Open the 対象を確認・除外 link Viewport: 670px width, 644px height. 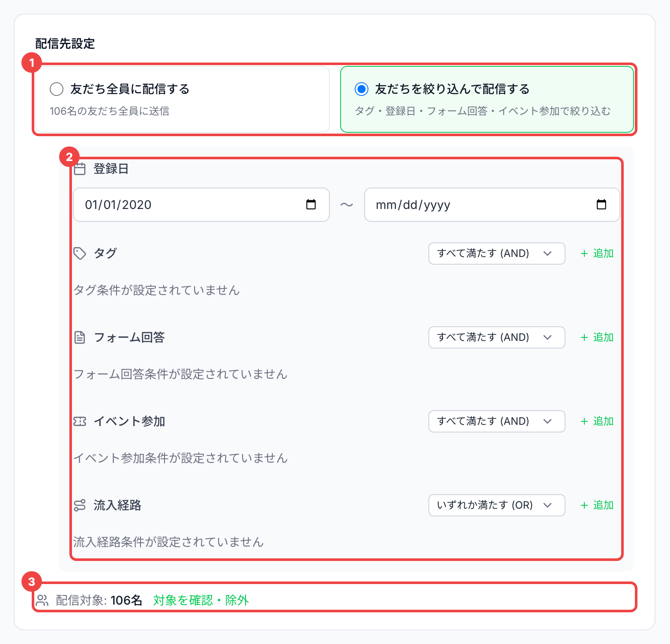[x=201, y=600]
